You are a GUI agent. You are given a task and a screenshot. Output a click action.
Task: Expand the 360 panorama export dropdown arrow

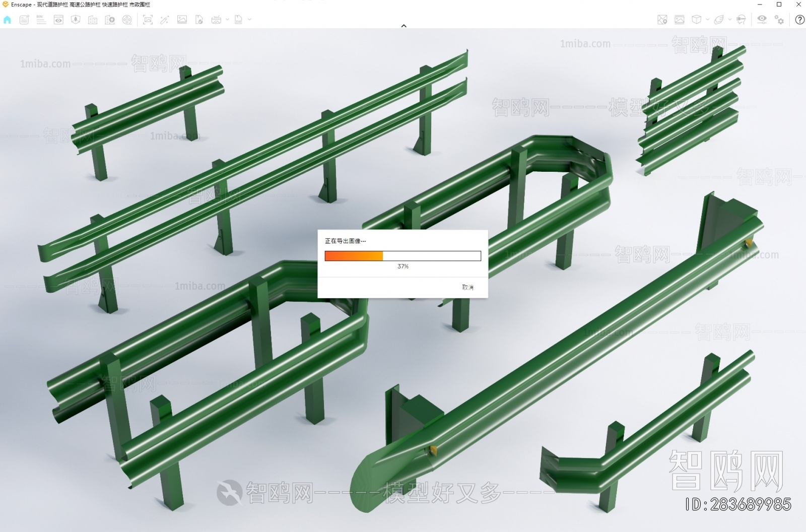(227, 20)
